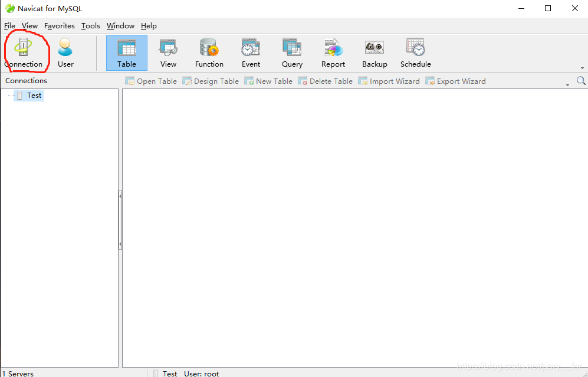The width and height of the screenshot is (588, 377).
Task: Open the Backup toolbar icon
Action: (375, 53)
